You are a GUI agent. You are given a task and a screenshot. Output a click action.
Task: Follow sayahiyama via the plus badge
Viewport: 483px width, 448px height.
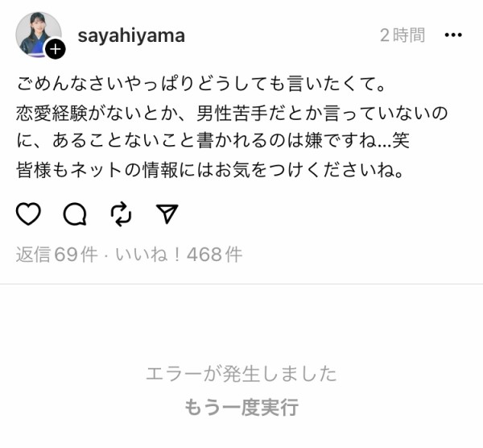(56, 49)
